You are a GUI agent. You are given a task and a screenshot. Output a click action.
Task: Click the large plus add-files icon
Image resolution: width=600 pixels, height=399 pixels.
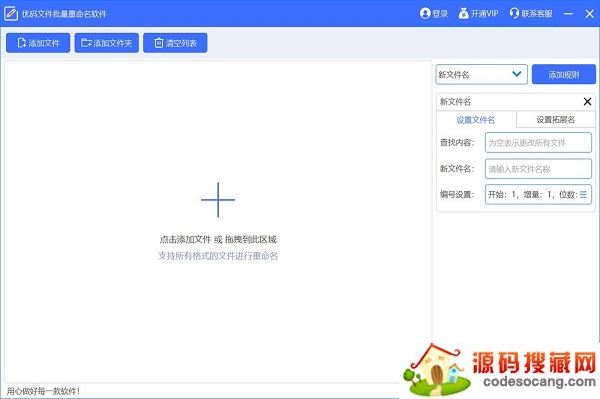click(x=218, y=200)
